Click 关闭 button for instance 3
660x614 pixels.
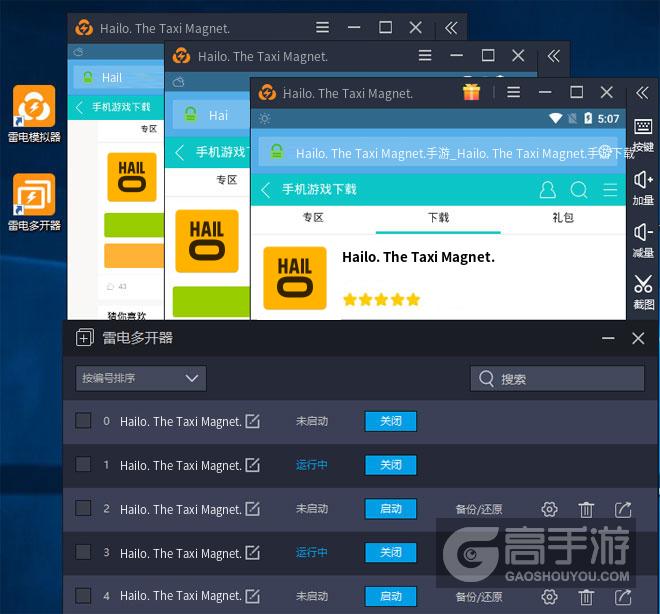[391, 552]
